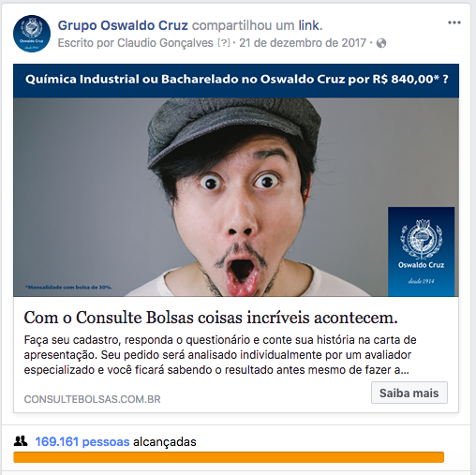This screenshot has height=475, width=476.
Task: Click the Saiba mais button
Action: [409, 393]
